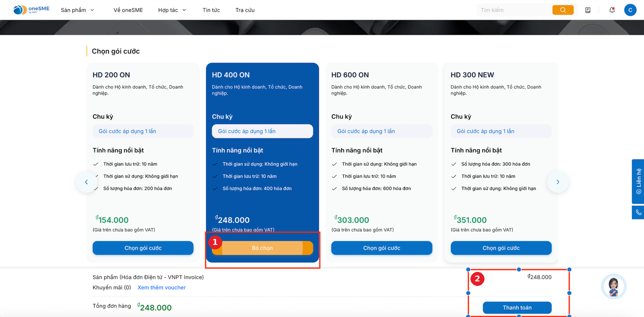Click the "HD 300 NEW" plan title
This screenshot has height=317, width=644.
[472, 75]
